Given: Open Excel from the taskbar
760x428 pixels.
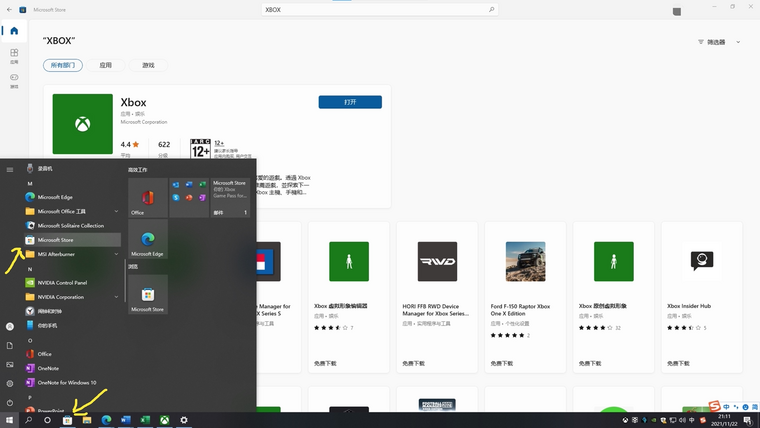Looking at the screenshot, I should tap(145, 420).
